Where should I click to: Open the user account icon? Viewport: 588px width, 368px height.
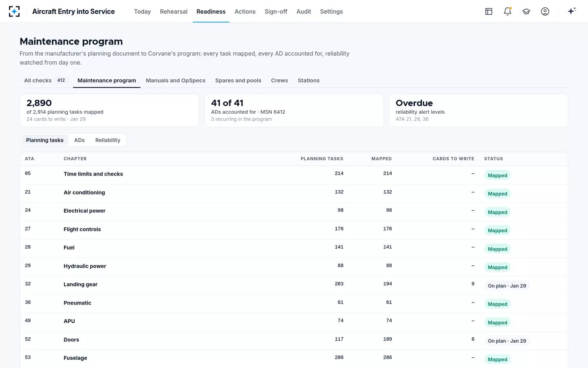coord(545,11)
